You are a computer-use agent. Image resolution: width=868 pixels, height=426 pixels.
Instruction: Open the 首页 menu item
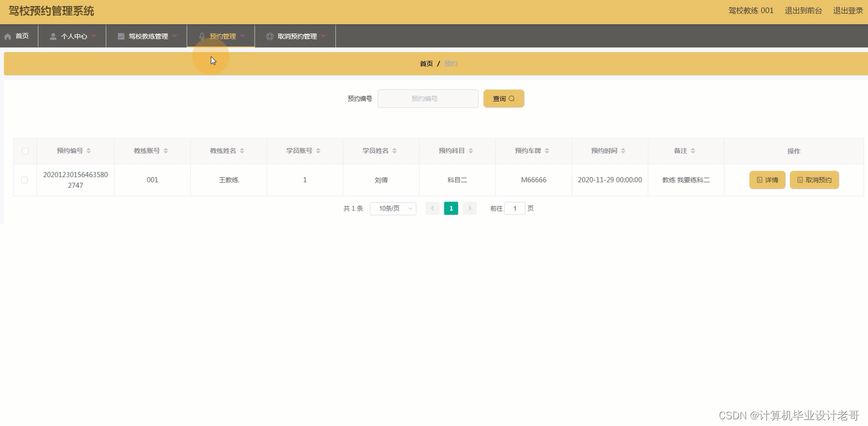coord(19,36)
